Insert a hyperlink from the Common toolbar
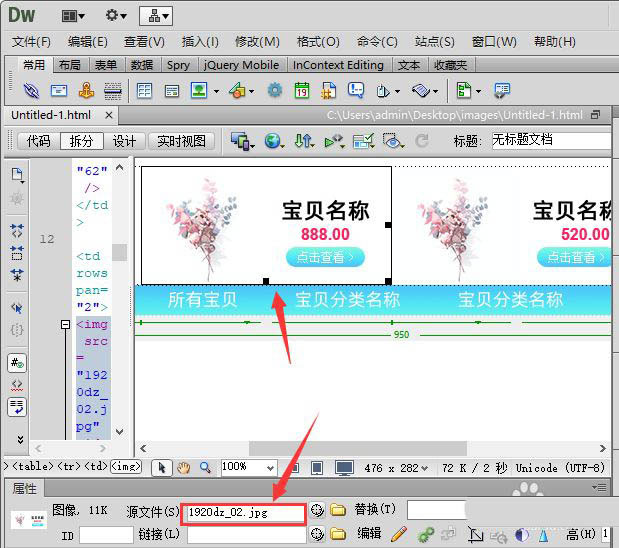Image resolution: width=619 pixels, height=548 pixels. (31, 91)
